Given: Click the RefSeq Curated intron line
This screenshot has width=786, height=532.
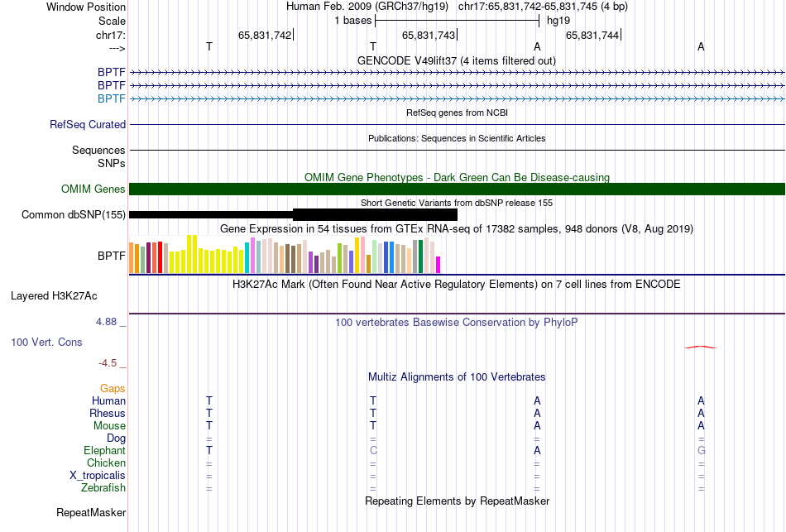Looking at the screenshot, I should tap(457, 124).
